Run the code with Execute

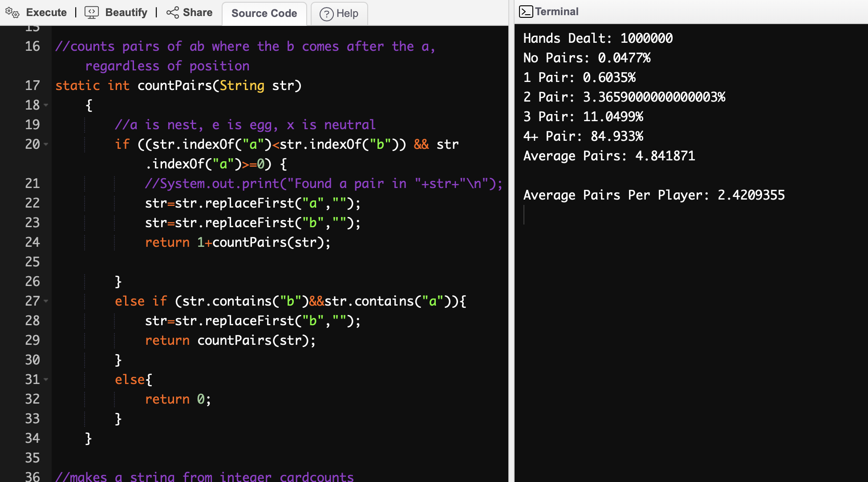click(46, 12)
